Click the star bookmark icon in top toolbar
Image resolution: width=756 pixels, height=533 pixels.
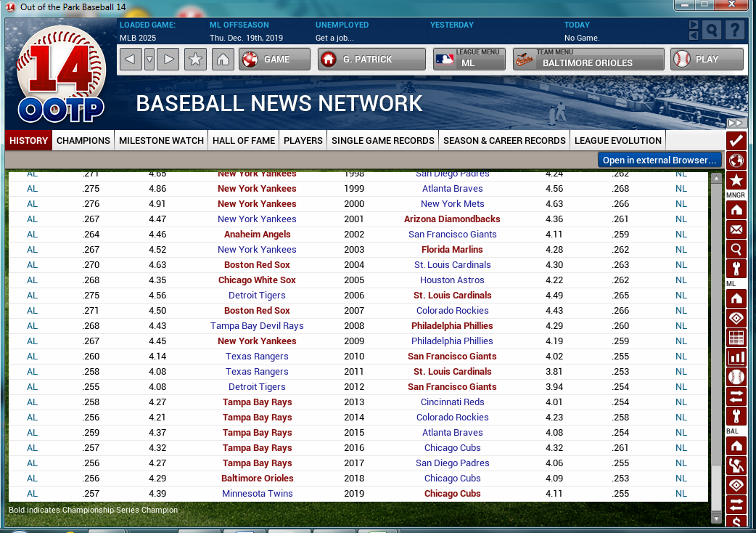pyautogui.click(x=195, y=60)
